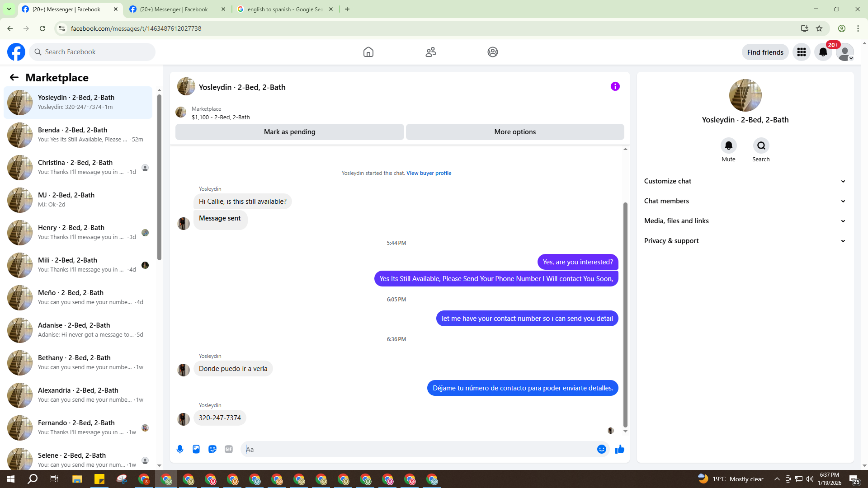Open the sticker picker icon
This screenshot has width=868, height=488.
(x=212, y=449)
